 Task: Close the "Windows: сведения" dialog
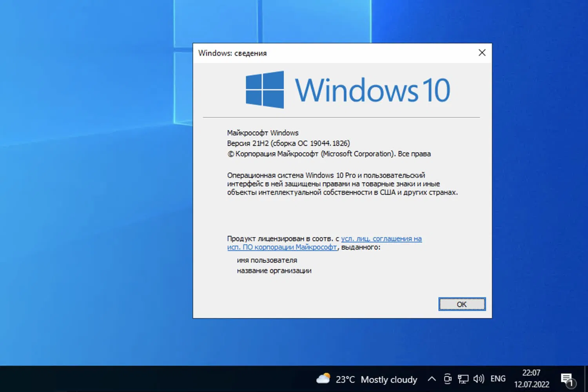[x=482, y=53]
